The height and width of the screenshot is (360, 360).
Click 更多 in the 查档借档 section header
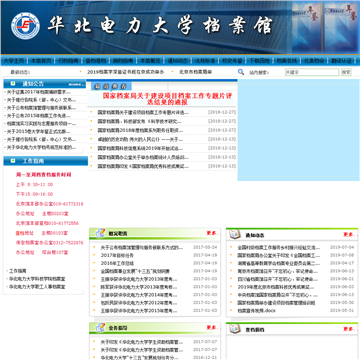[349, 329]
